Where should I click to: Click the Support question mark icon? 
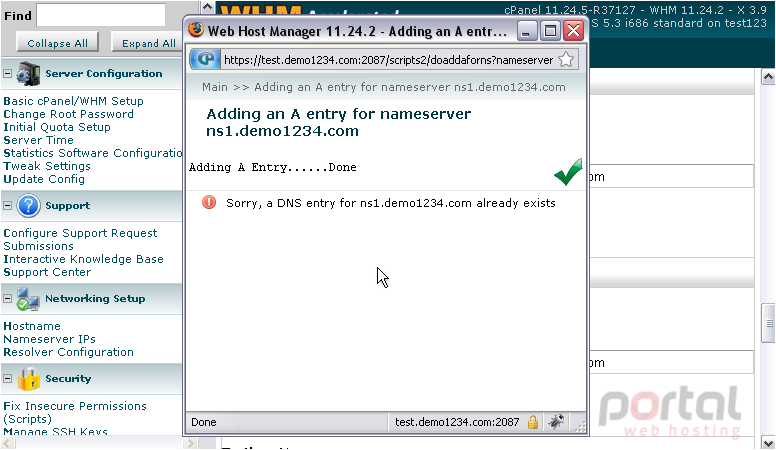(28, 205)
